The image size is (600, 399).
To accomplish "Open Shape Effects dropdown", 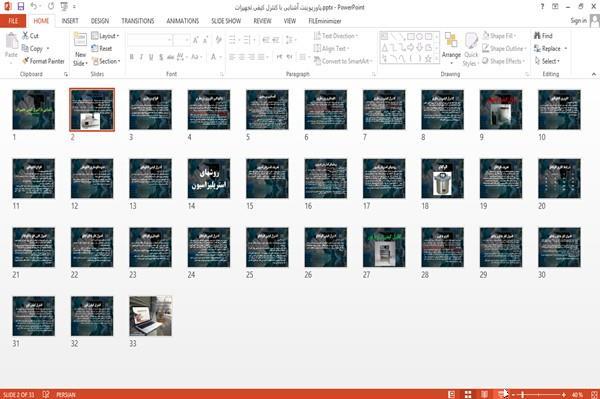I will [x=503, y=61].
